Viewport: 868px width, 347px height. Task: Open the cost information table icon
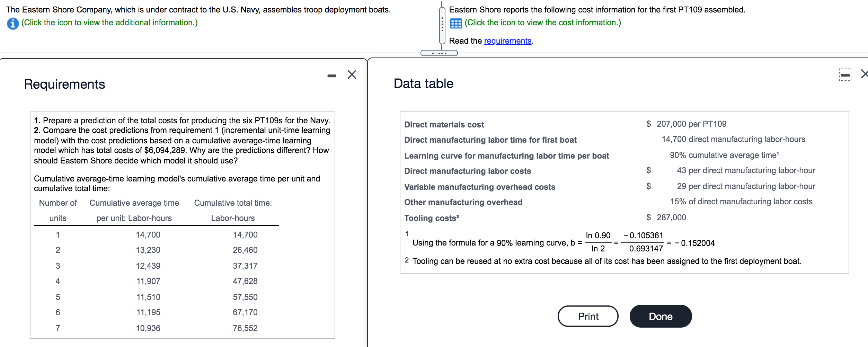coord(456,24)
